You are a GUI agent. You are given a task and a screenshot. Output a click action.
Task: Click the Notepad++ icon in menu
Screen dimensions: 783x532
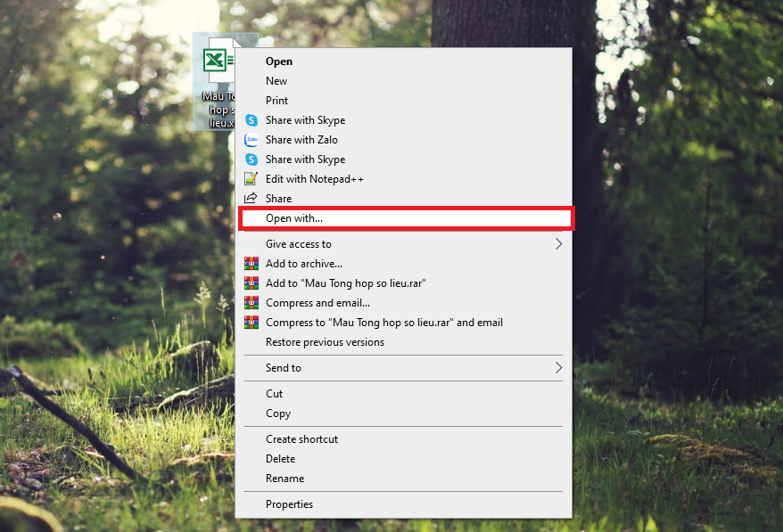251,178
